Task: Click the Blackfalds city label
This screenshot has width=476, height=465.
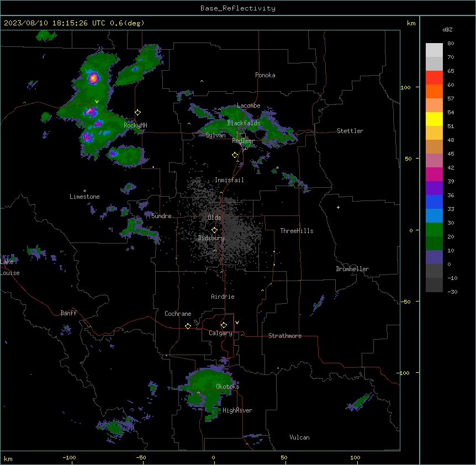Action: (244, 123)
